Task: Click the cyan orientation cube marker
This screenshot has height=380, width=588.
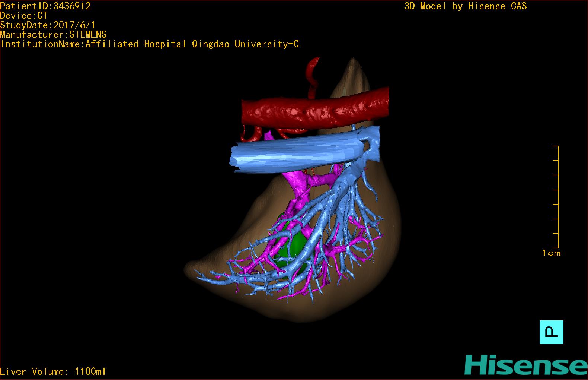Action: (x=551, y=332)
